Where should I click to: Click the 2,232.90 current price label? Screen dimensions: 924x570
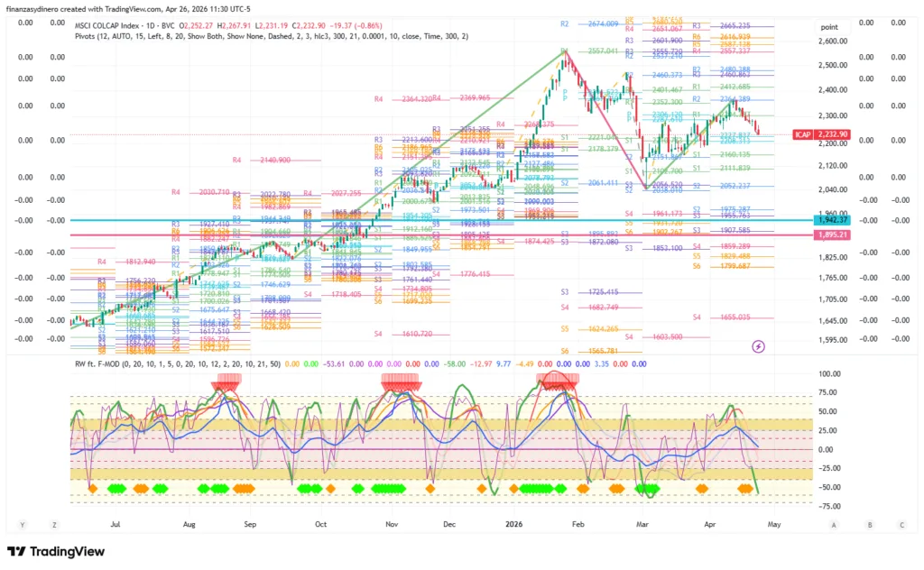click(835, 133)
